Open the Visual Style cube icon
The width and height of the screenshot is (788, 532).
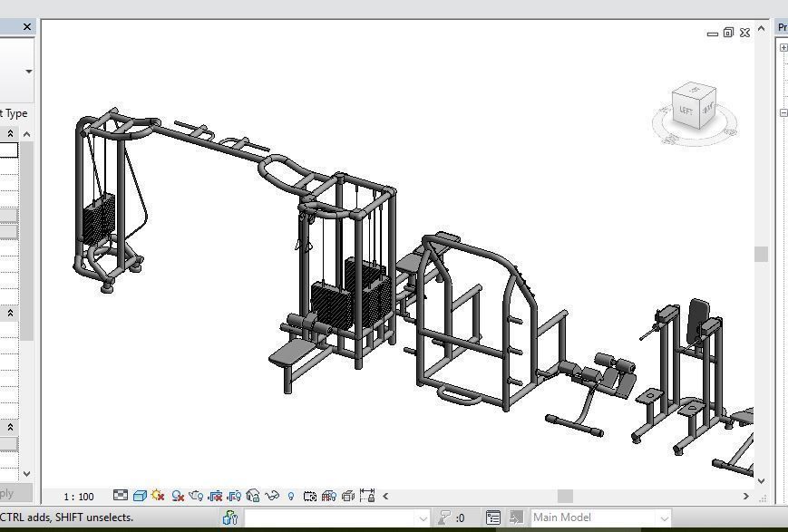pyautogui.click(x=139, y=496)
